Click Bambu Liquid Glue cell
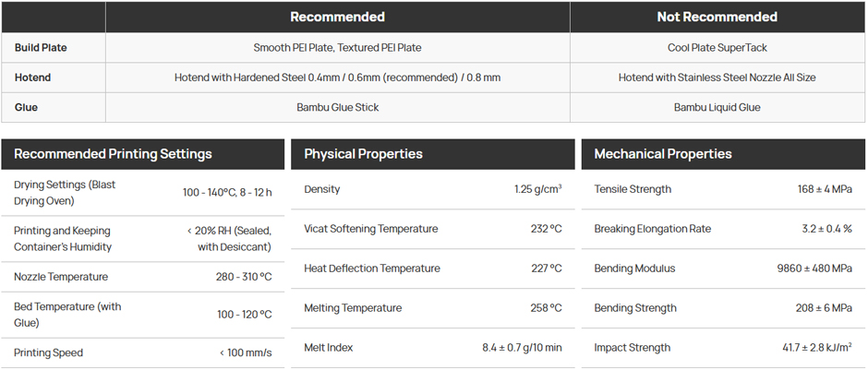The width and height of the screenshot is (868, 370). click(x=717, y=107)
